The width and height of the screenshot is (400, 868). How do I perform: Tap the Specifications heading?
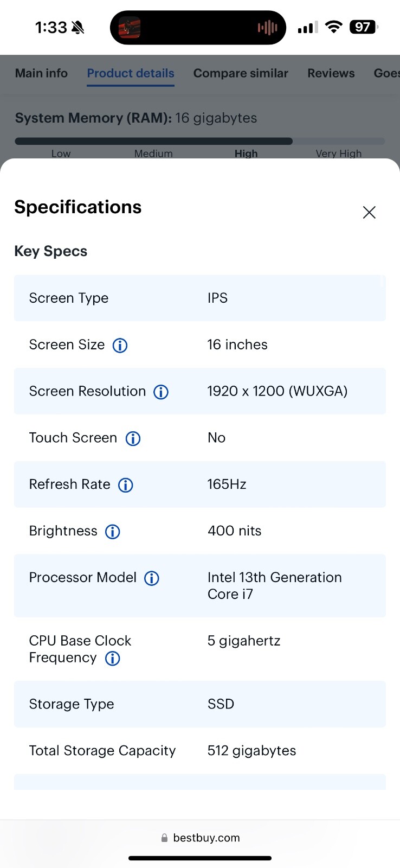point(78,207)
